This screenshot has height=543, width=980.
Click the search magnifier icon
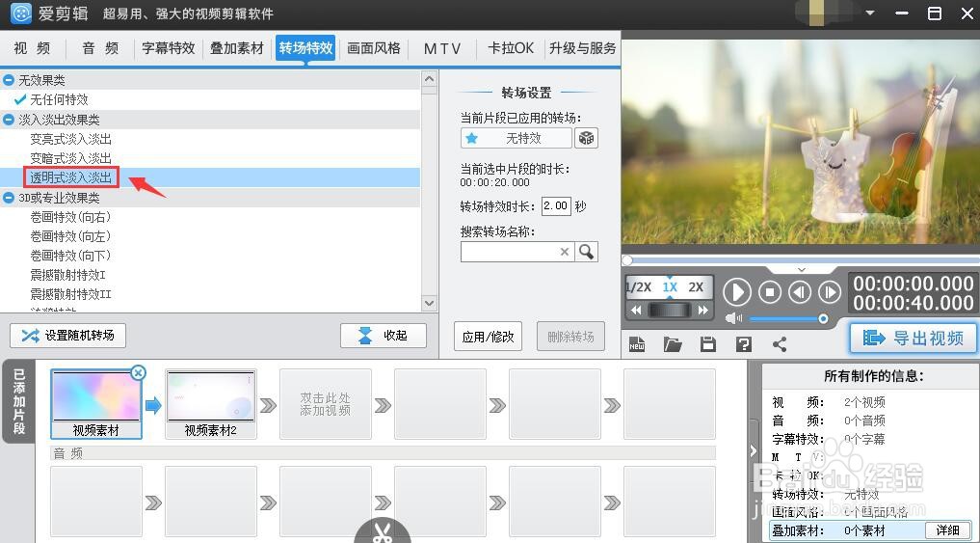[x=586, y=252]
